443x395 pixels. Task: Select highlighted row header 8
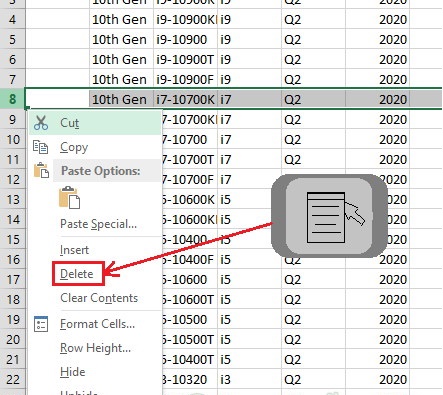tap(12, 99)
